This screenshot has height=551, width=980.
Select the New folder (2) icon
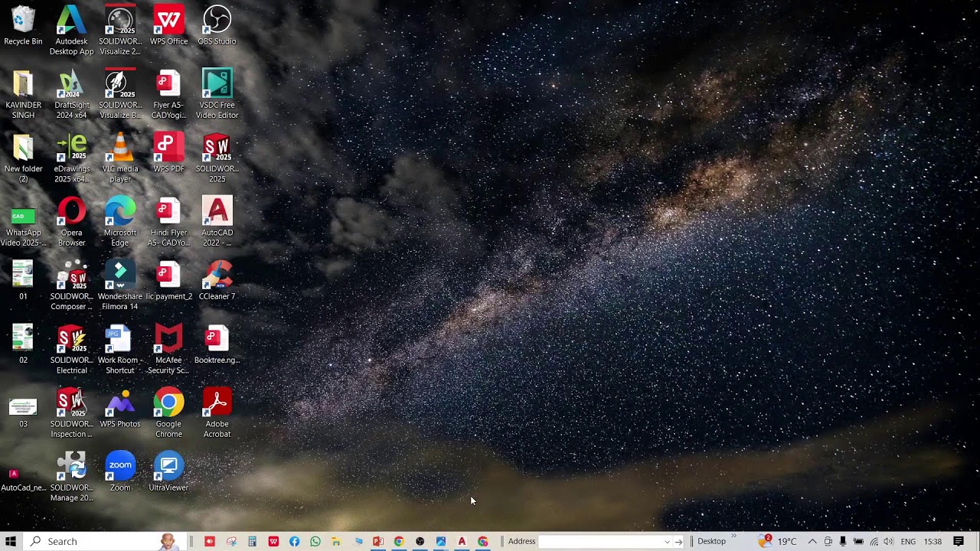pyautogui.click(x=23, y=158)
